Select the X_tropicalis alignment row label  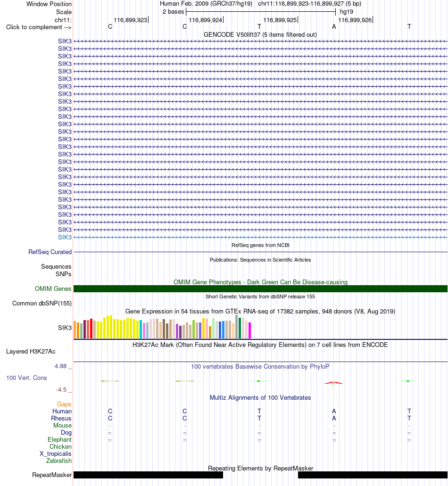tap(56, 454)
